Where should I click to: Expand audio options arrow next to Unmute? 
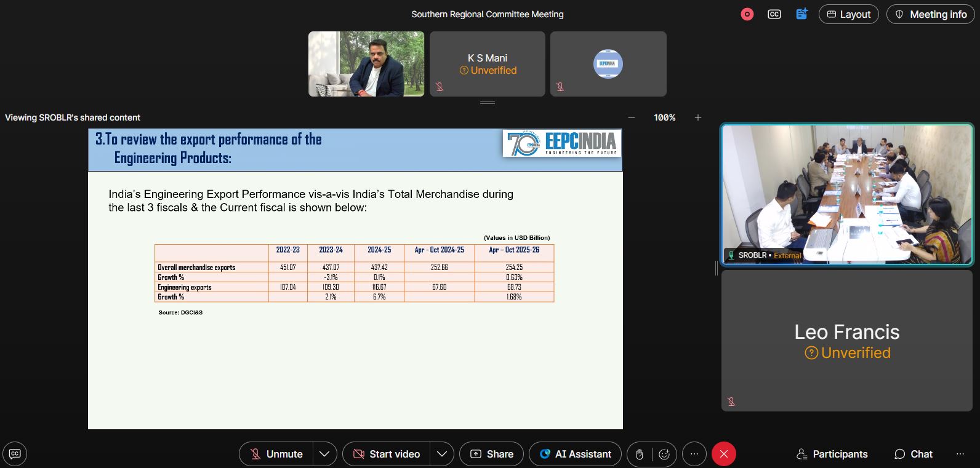[324, 454]
